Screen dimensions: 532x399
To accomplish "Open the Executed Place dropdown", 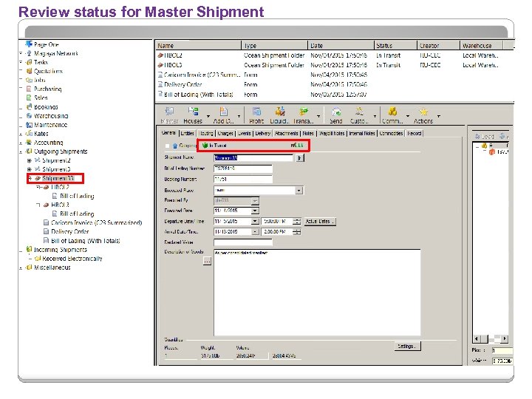I will tap(299, 191).
